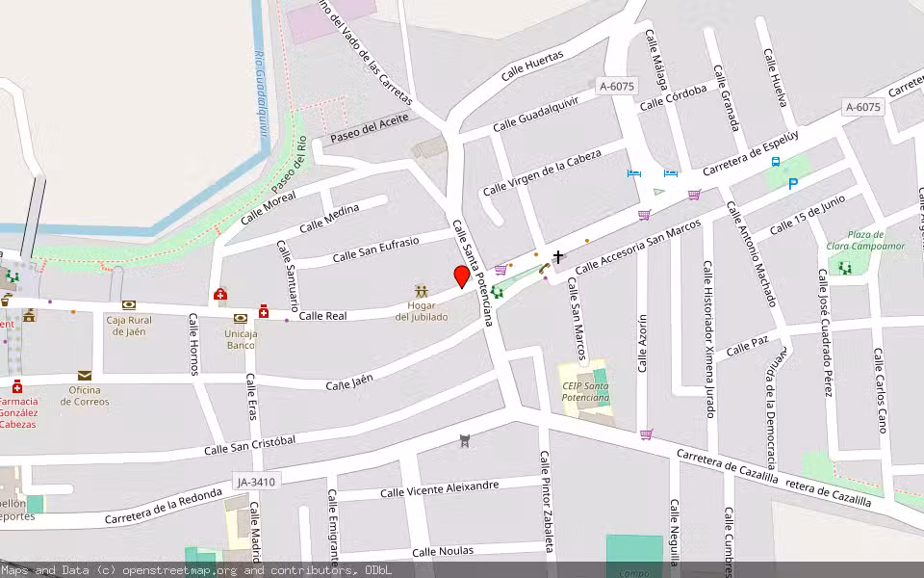The image size is (924, 578).
Task: Click the Calle Medina label
Action: click(329, 219)
